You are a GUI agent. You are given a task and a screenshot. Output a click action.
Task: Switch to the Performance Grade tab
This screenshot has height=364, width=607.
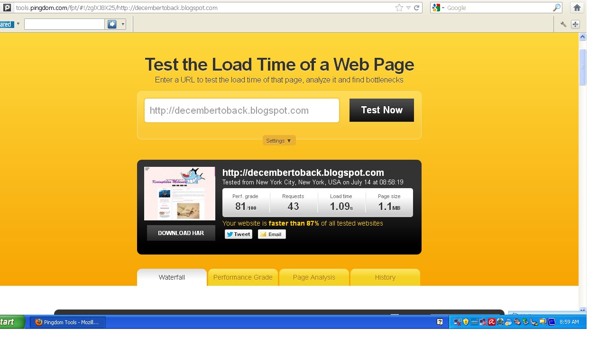click(x=243, y=277)
